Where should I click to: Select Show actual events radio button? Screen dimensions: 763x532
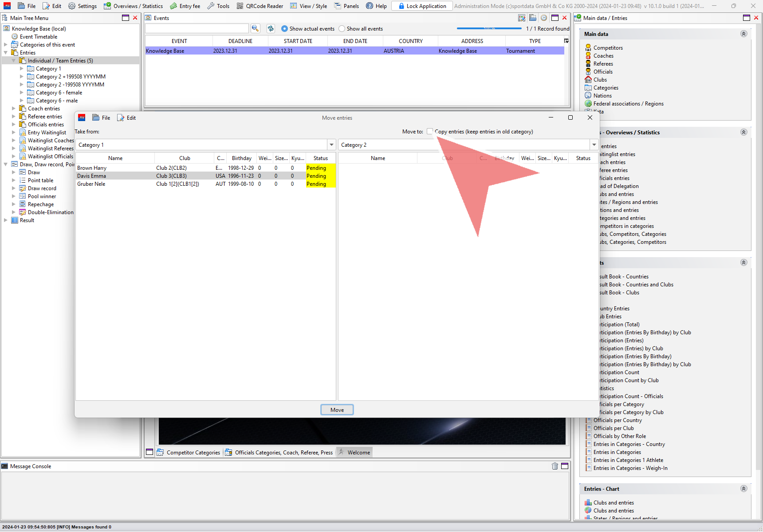point(284,28)
